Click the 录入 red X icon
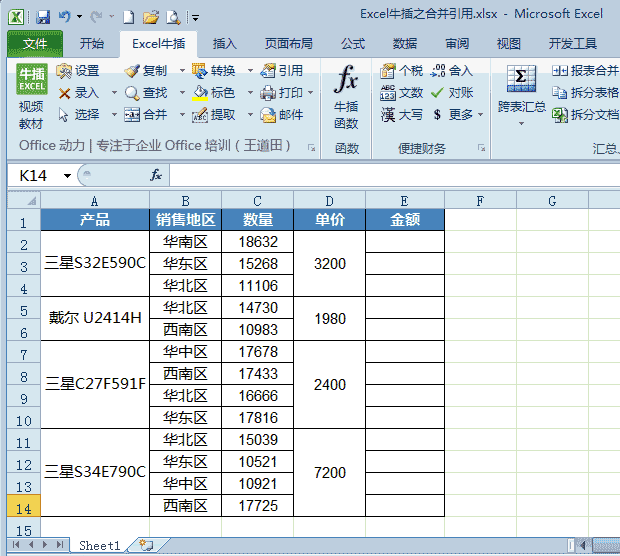The width and height of the screenshot is (620, 556). tap(64, 93)
